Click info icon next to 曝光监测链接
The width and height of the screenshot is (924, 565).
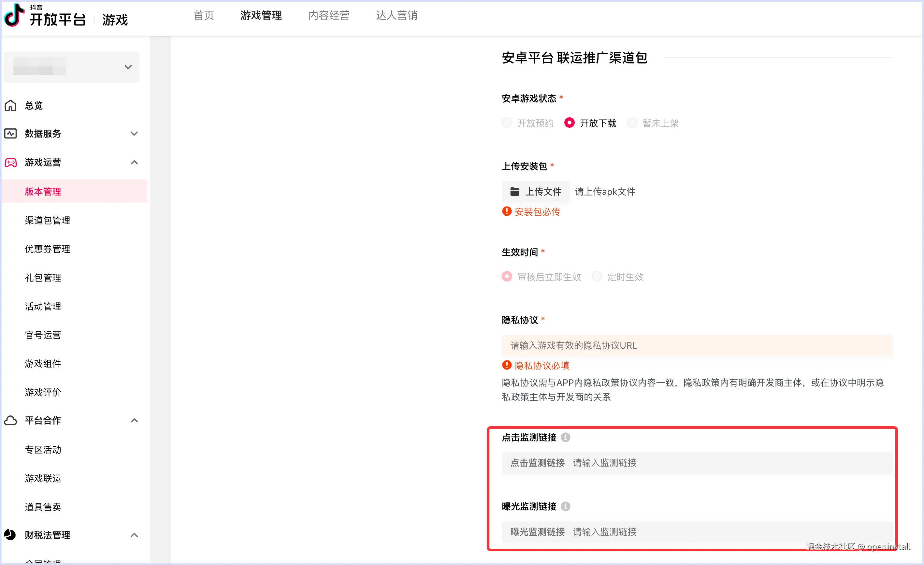click(x=565, y=506)
